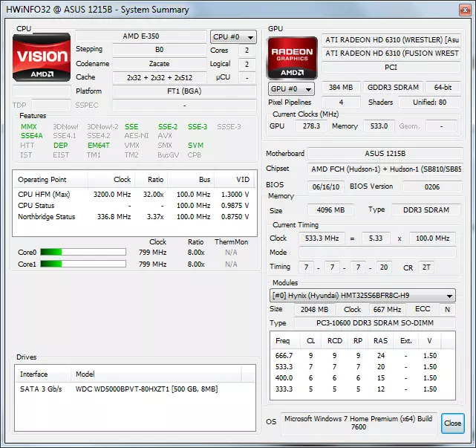Select the 400.0 frequency timing row
This screenshot has width=476, height=448.
pos(362,378)
